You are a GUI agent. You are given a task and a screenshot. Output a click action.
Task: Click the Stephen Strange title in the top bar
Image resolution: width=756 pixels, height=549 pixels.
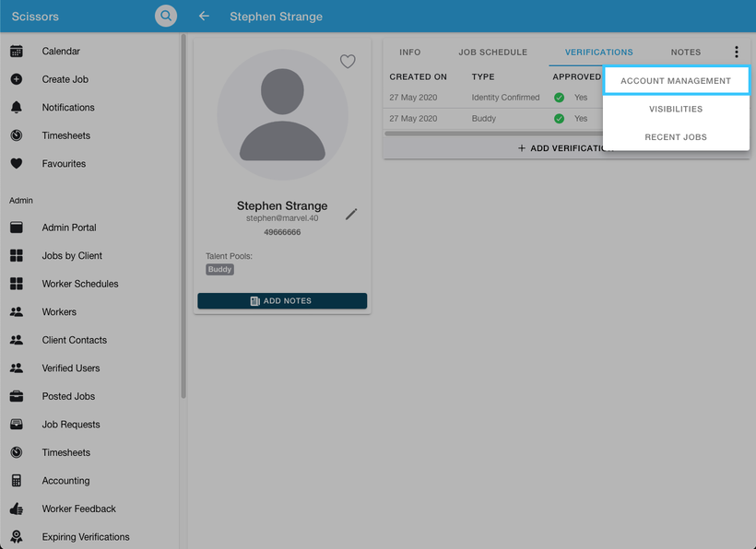(276, 17)
